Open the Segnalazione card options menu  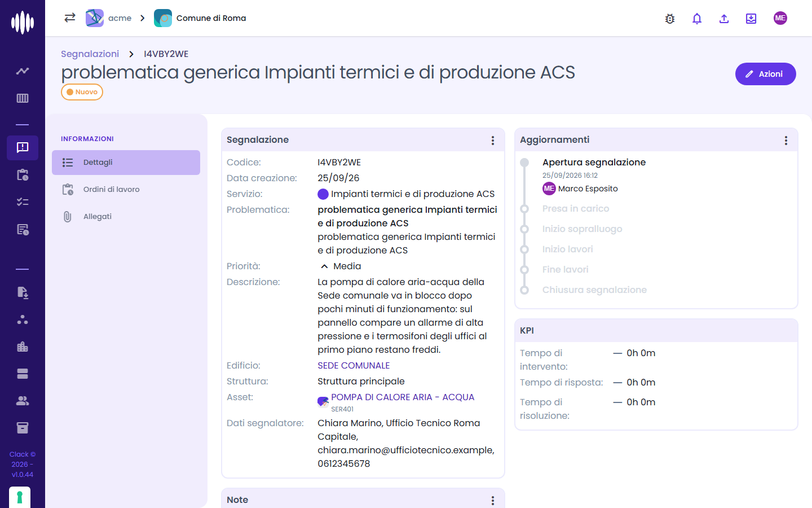493,141
